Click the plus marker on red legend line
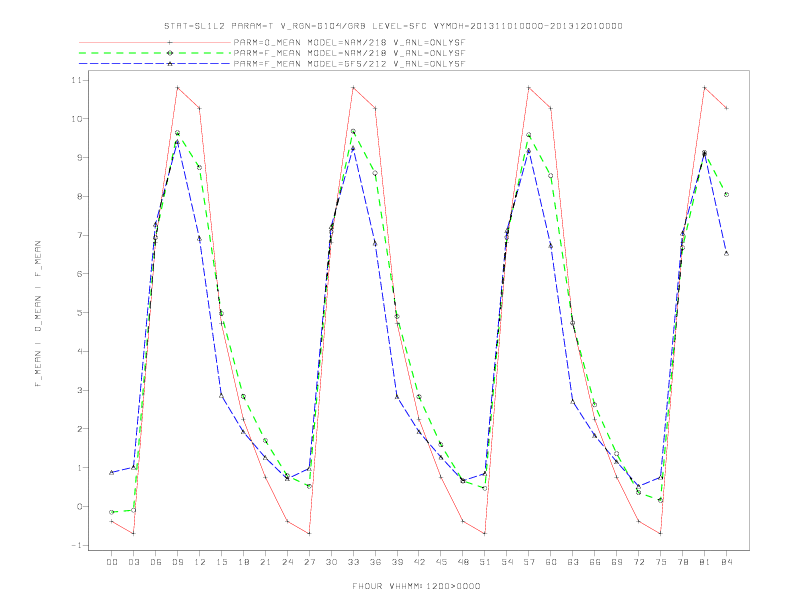This screenshot has height=612, width=792. click(170, 43)
